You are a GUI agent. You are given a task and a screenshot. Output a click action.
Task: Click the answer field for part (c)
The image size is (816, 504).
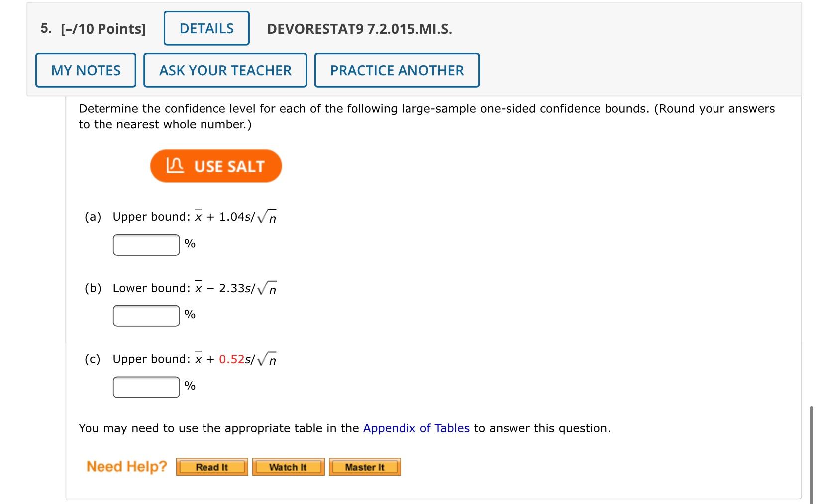[146, 386]
